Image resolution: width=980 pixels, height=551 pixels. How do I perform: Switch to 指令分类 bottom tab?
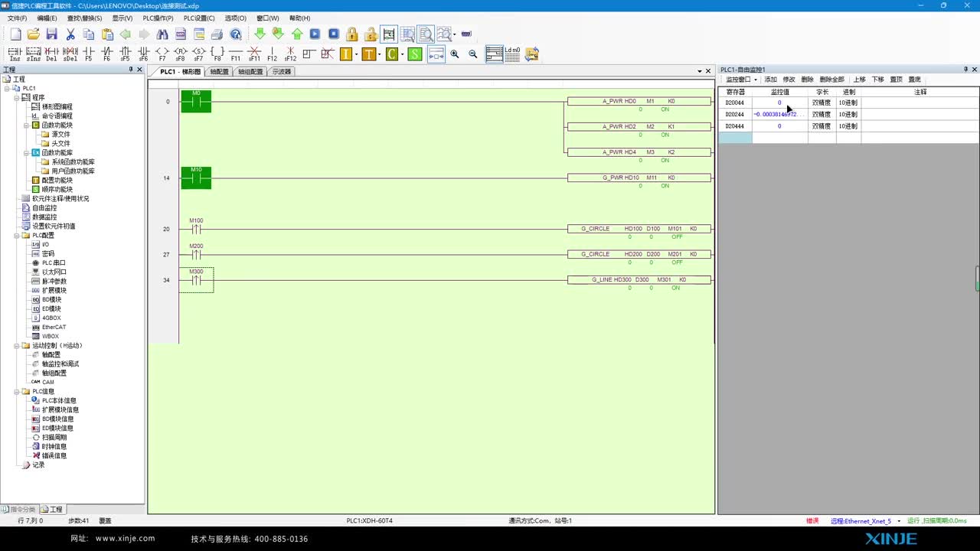tap(19, 509)
